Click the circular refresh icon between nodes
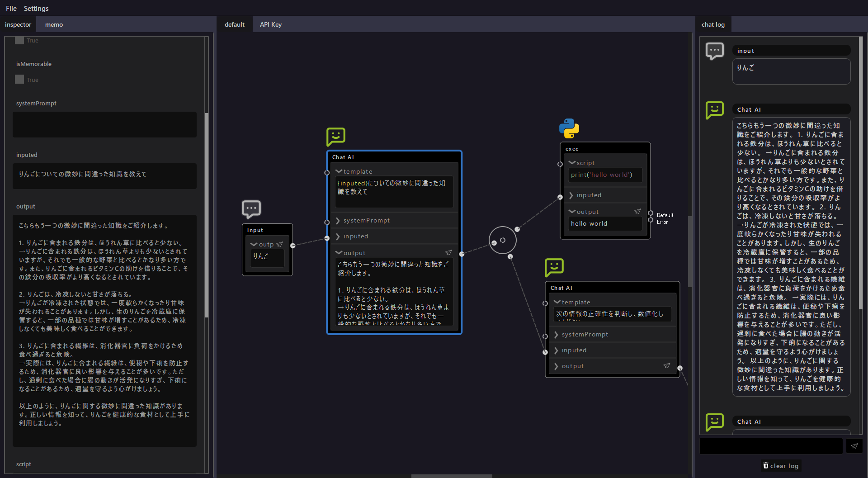 click(502, 240)
